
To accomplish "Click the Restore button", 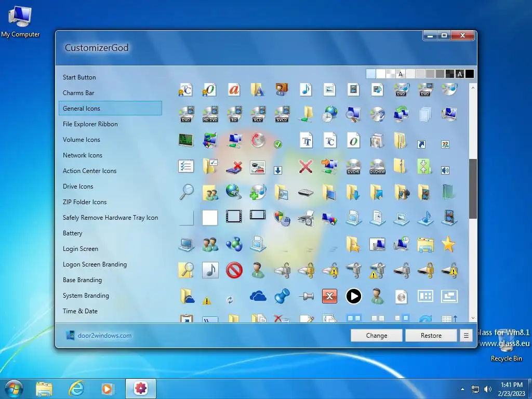I will pyautogui.click(x=431, y=336).
